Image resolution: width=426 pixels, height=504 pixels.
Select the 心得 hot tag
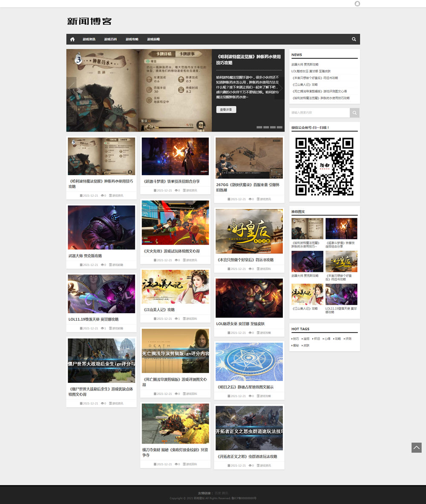pos(327,339)
